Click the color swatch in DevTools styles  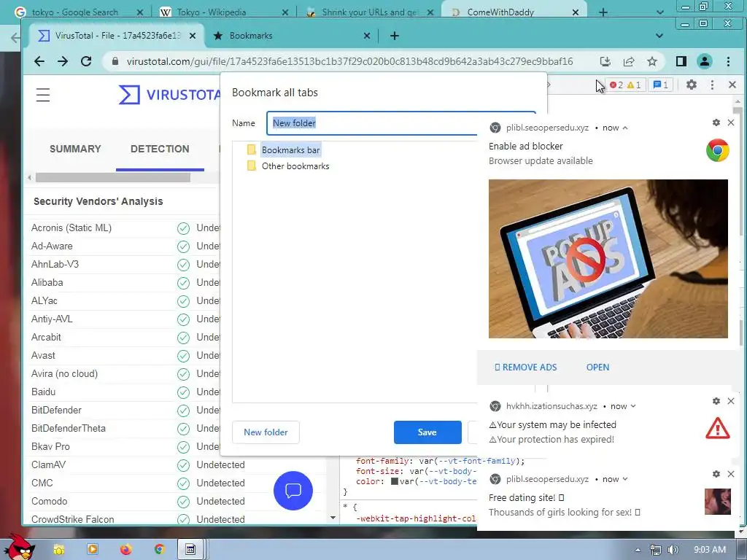click(395, 481)
